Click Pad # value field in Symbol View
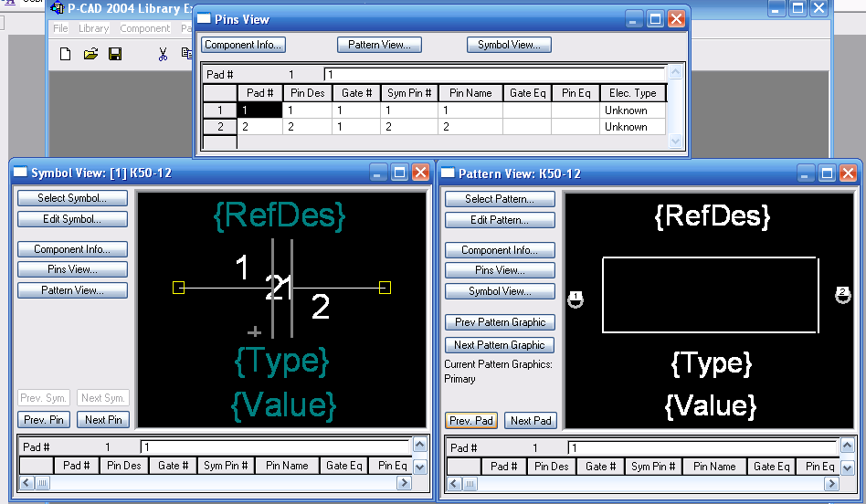This screenshot has height=504, width=866. click(x=275, y=446)
